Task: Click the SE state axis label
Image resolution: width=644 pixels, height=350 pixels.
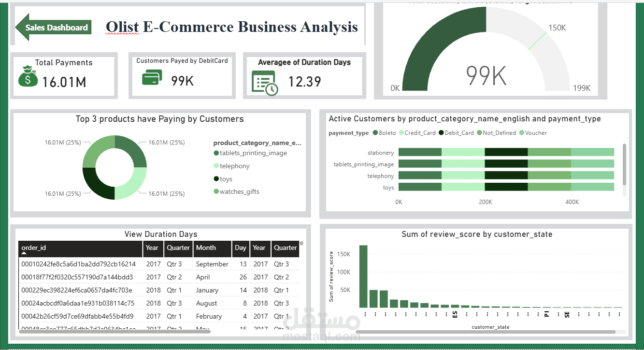Action: click(x=567, y=314)
